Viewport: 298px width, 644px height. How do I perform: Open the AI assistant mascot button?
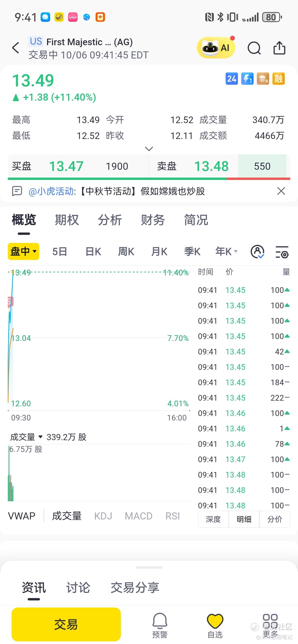tap(216, 48)
